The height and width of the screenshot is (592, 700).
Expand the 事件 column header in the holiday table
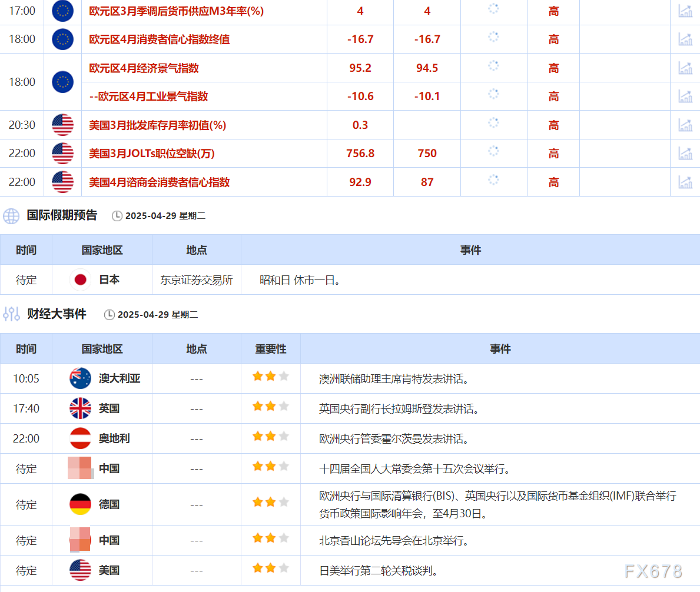click(470, 250)
